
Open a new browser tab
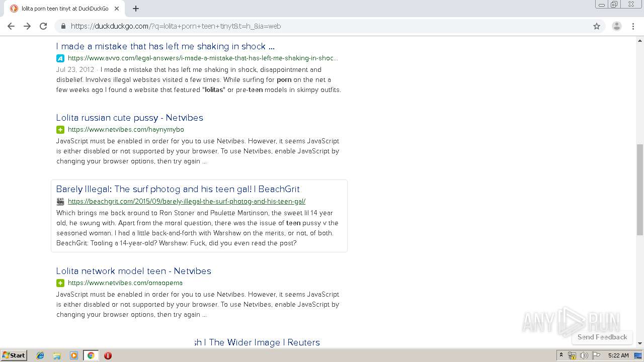click(x=136, y=9)
